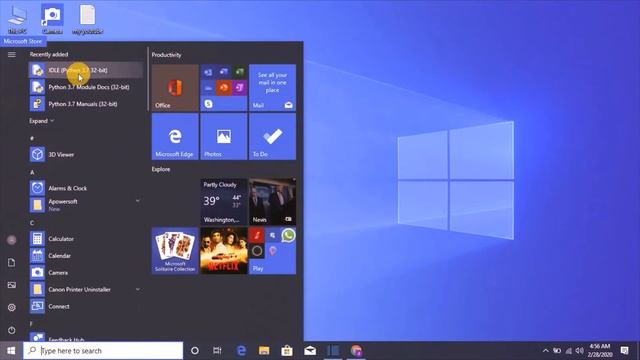Open the user account icon
640x360 pixels.
(x=11, y=240)
